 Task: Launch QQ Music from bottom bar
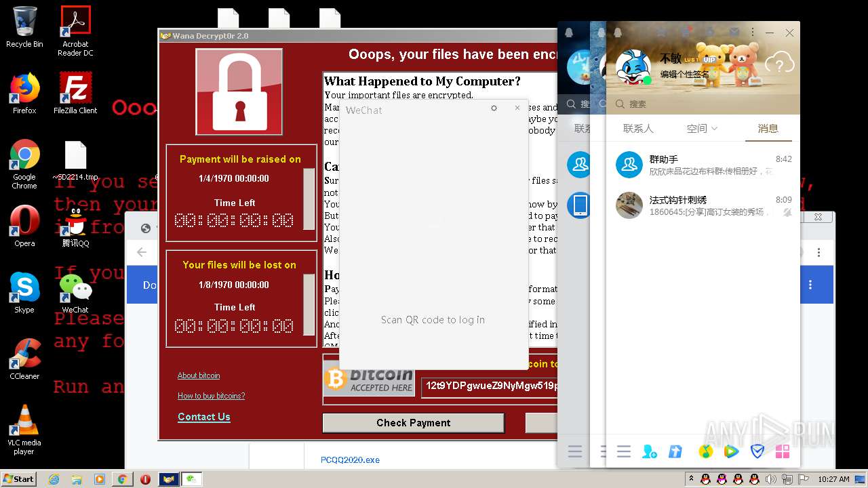point(706,451)
